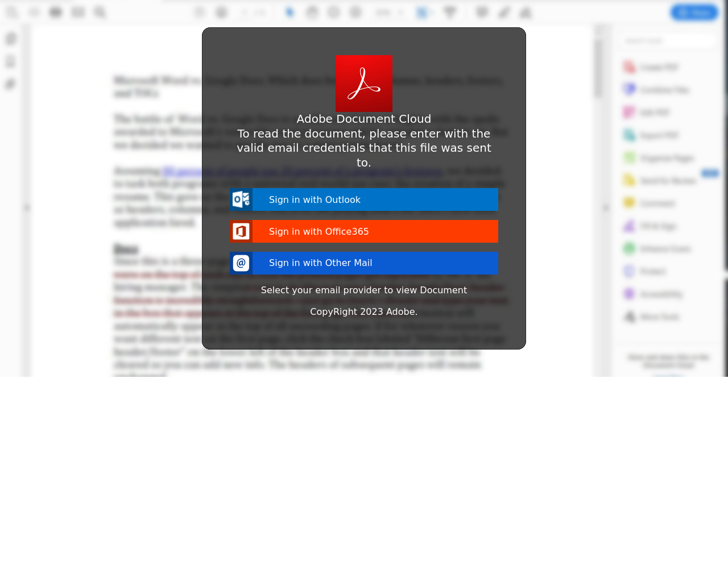
Task: Select the Organize Pages tool icon
Action: coord(629,158)
